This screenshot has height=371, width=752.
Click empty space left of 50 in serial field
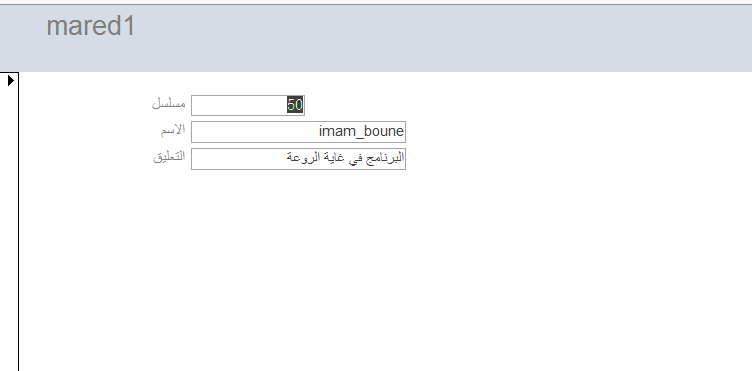pos(237,105)
